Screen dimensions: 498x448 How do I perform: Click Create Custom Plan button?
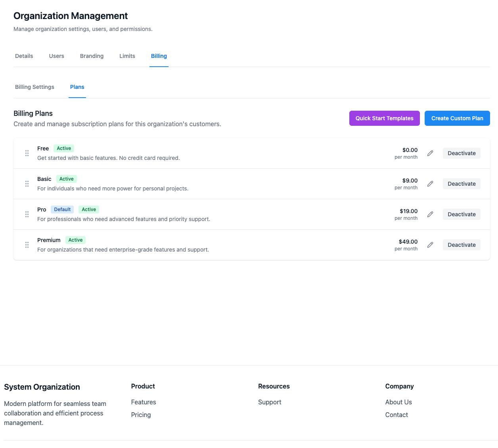coord(457,118)
